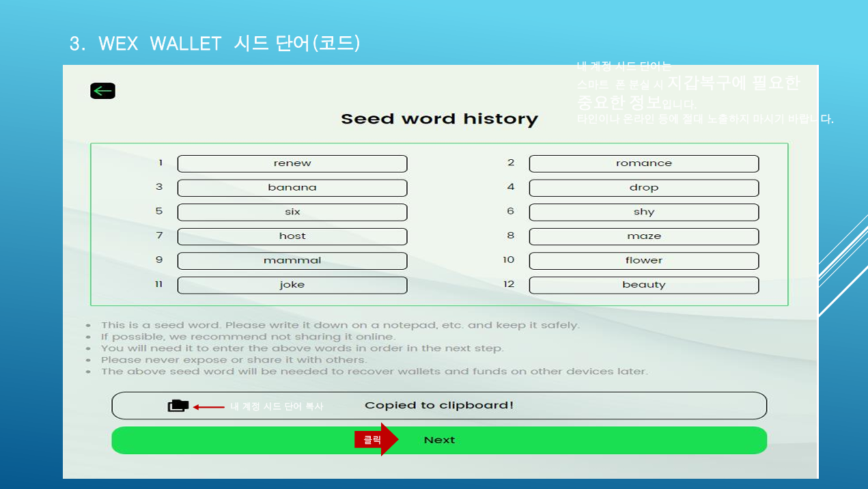Select seed word field 'beauty'
868x489 pixels.
tap(644, 285)
